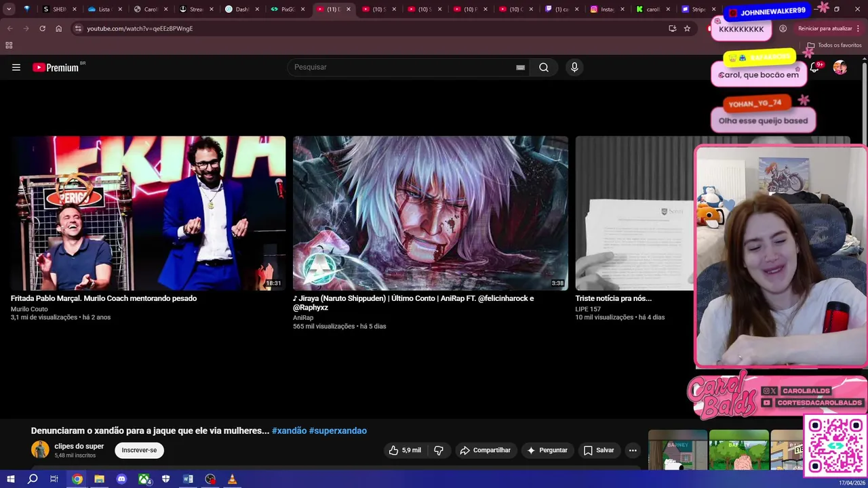Image resolution: width=868 pixels, height=488 pixels.
Task: Switch to the Stream tab
Action: (x=195, y=9)
